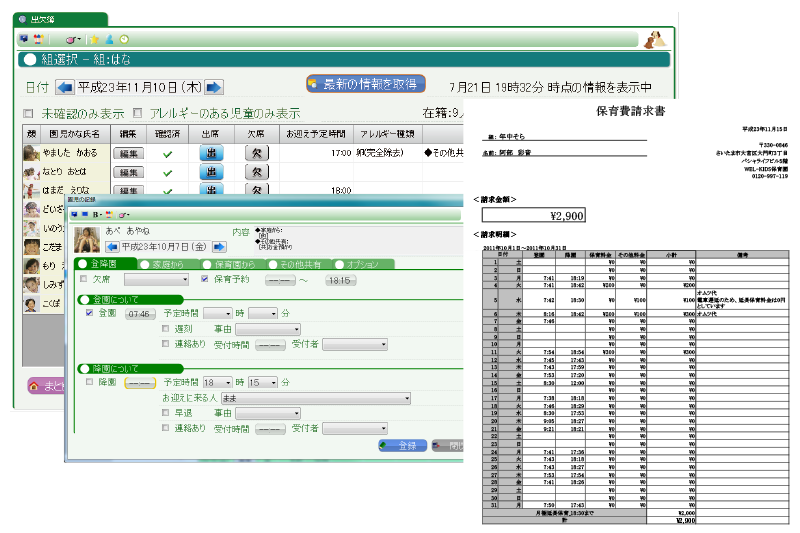The width and height of the screenshot is (800, 533).
Task: Click the colorful calendar icon in child record toolbar
Action: (109, 215)
